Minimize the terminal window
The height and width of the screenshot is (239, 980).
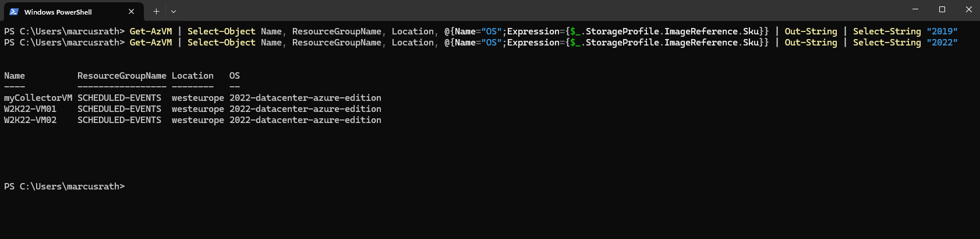coord(915,9)
